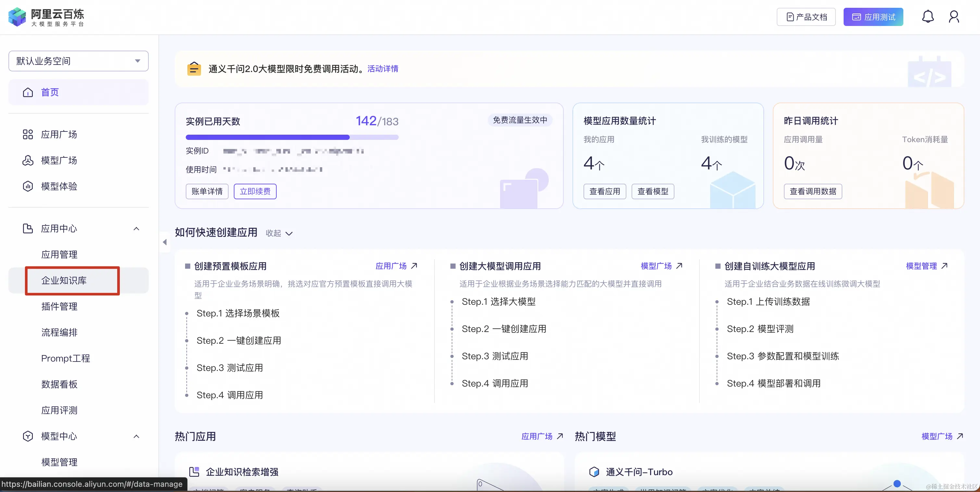Image resolution: width=980 pixels, height=492 pixels.
Task: Click the 首页 home menu item
Action: tap(49, 92)
